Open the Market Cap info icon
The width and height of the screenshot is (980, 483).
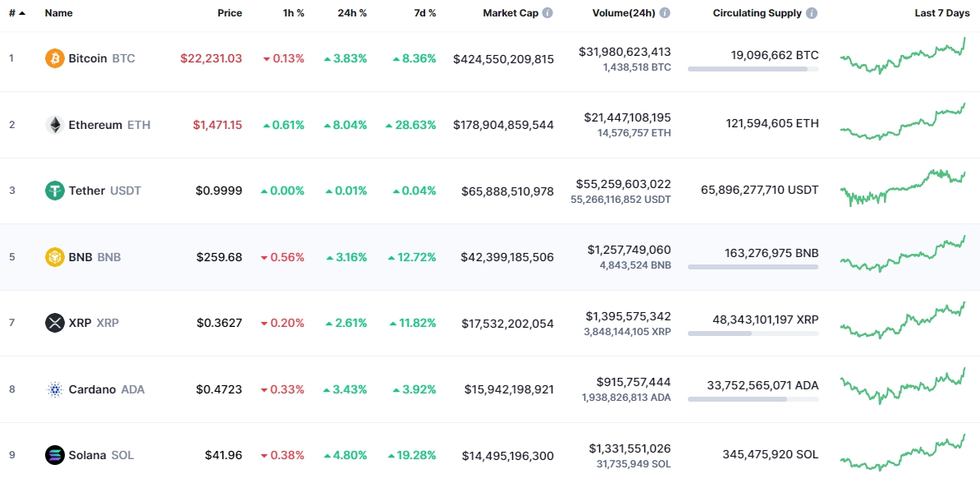point(547,13)
